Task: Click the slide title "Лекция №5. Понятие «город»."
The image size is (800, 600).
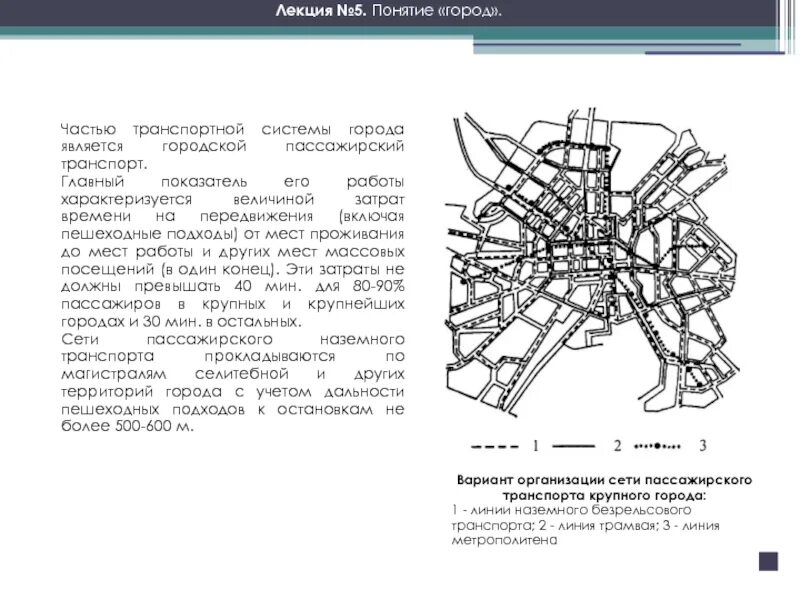Action: [x=388, y=11]
